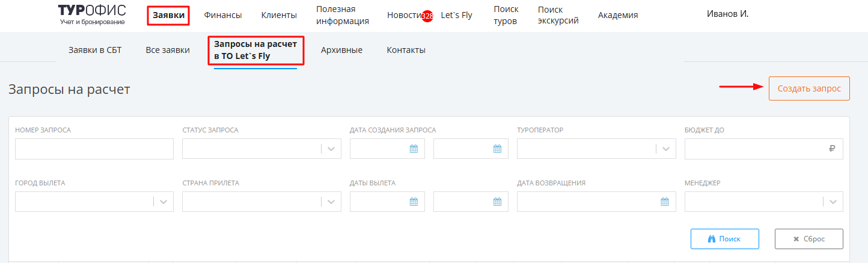
Task: Click the Создать запрос button
Action: 809,88
